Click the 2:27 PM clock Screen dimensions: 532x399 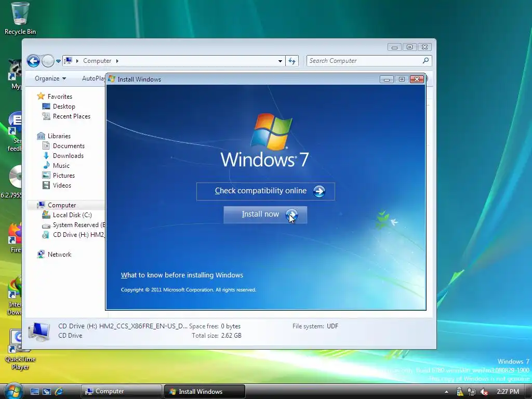(508, 391)
